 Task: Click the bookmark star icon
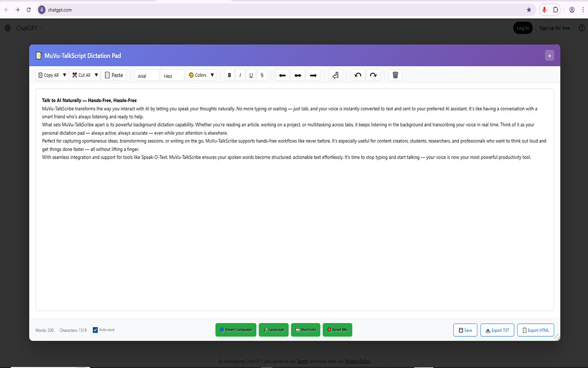pos(529,10)
